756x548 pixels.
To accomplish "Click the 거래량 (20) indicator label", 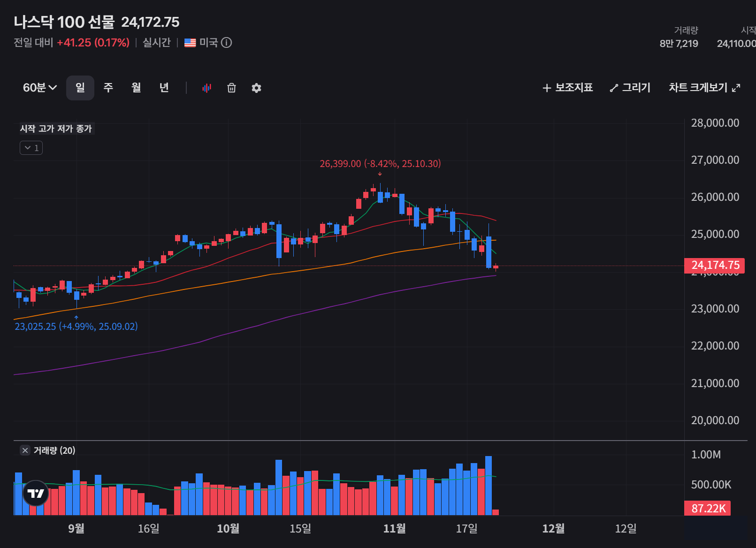I will (54, 450).
